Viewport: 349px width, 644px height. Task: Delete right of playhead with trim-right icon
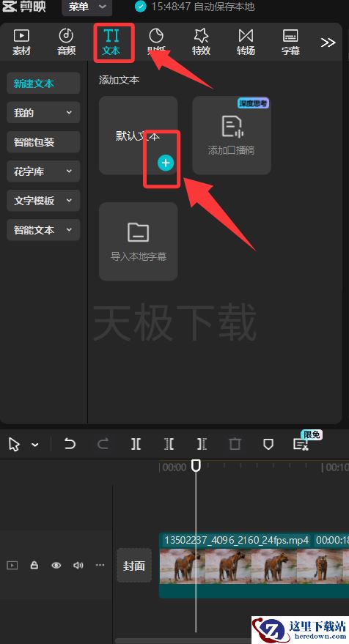[x=202, y=443]
